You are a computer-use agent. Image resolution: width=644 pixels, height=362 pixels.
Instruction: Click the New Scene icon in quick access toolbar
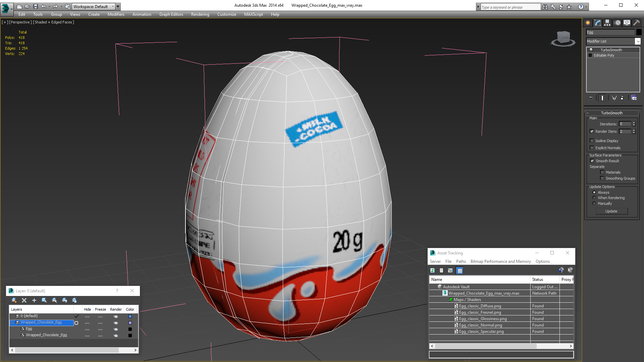pos(19,6)
